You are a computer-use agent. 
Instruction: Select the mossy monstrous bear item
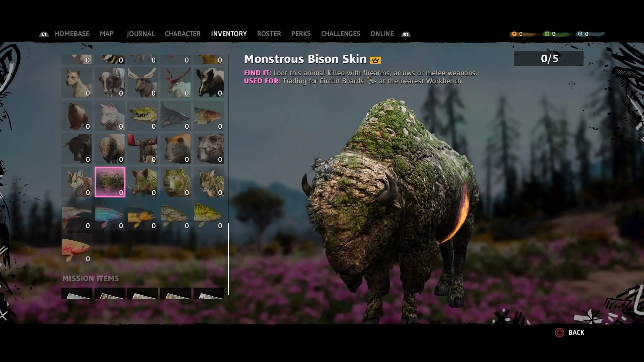pos(176,182)
